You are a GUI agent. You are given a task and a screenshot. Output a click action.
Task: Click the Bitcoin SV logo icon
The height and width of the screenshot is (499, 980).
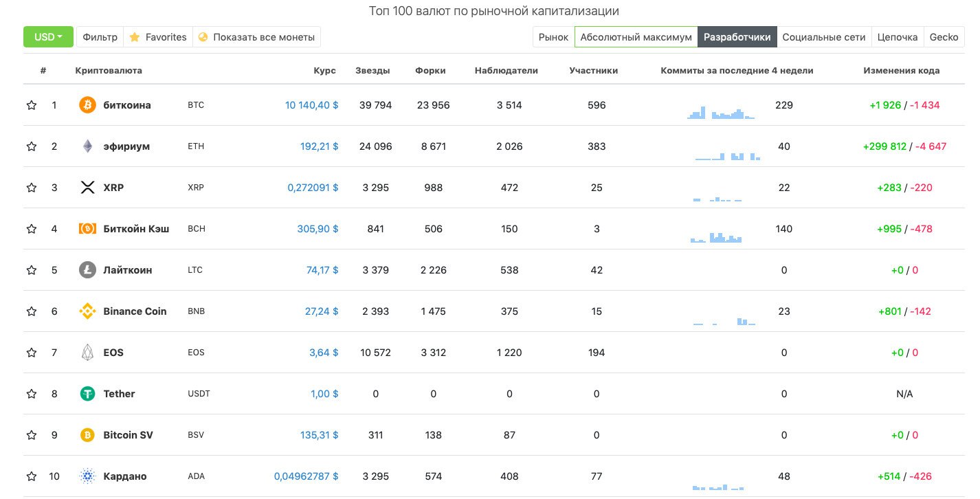pos(87,435)
